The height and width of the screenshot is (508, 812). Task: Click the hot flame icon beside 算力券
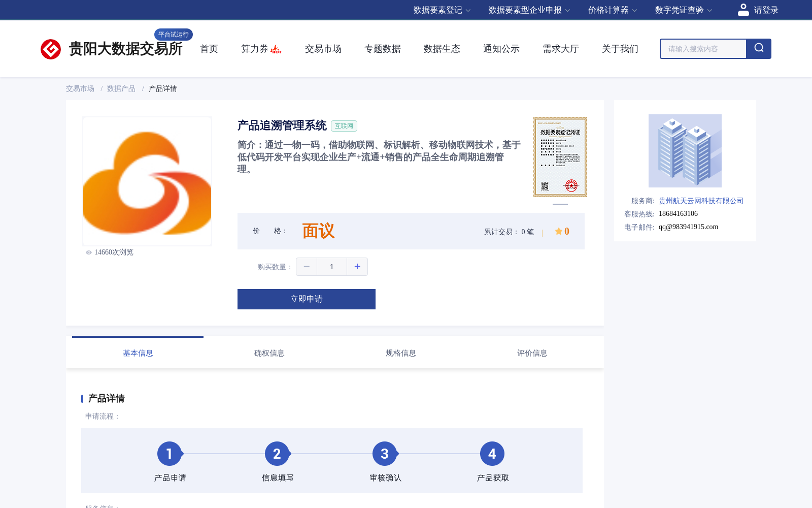276,49
